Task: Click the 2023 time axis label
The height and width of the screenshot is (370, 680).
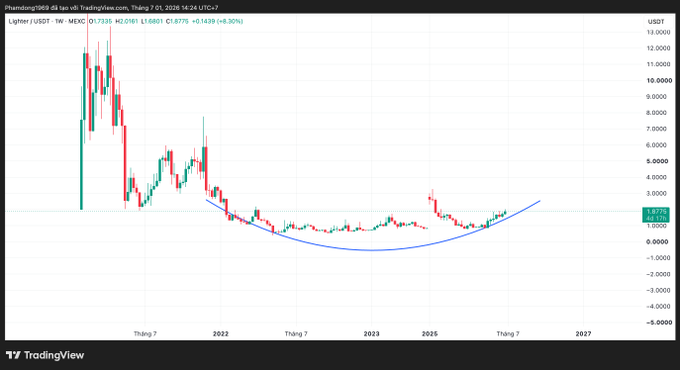Action: (x=371, y=334)
